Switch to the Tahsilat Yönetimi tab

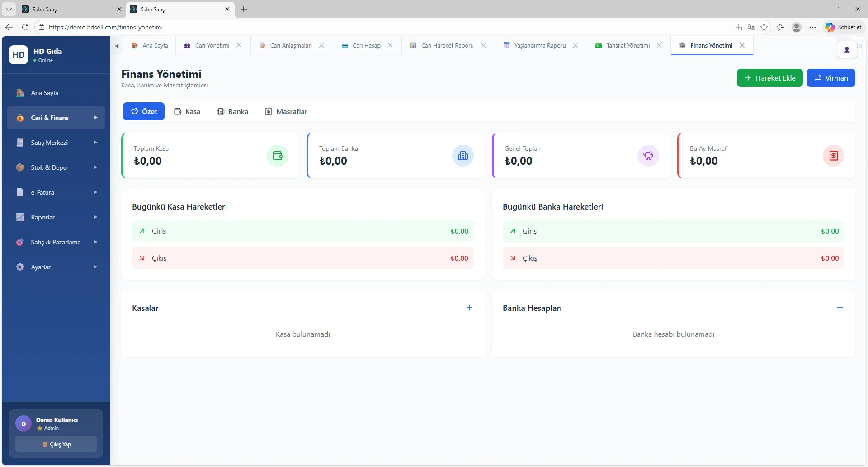coord(627,45)
